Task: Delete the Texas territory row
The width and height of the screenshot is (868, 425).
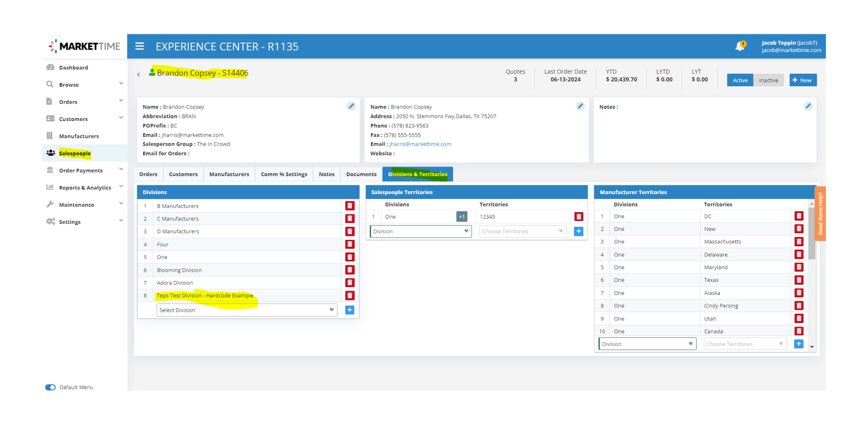Action: [799, 280]
